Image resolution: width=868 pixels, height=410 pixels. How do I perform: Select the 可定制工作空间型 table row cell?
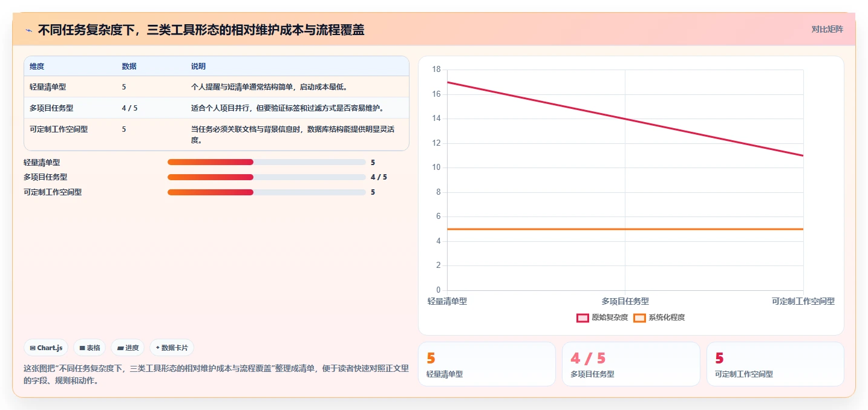59,129
